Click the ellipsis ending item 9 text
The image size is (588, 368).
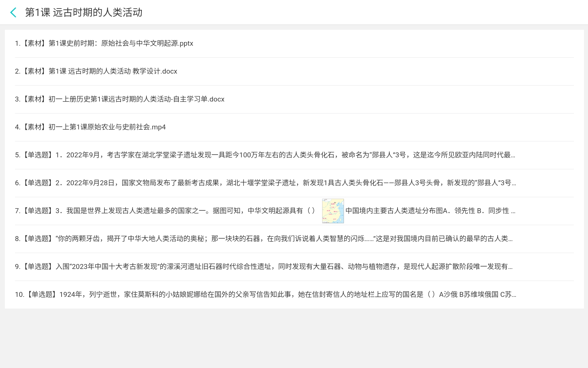coord(510,267)
